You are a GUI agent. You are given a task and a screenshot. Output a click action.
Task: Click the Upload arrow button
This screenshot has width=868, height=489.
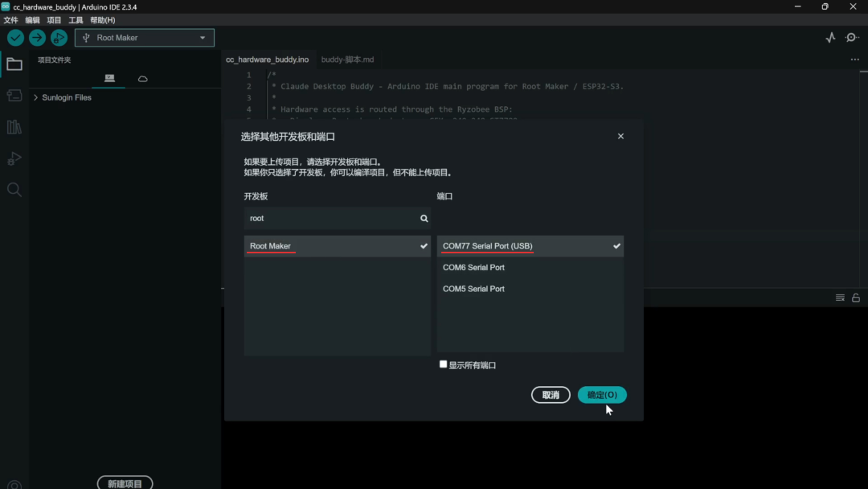(37, 38)
